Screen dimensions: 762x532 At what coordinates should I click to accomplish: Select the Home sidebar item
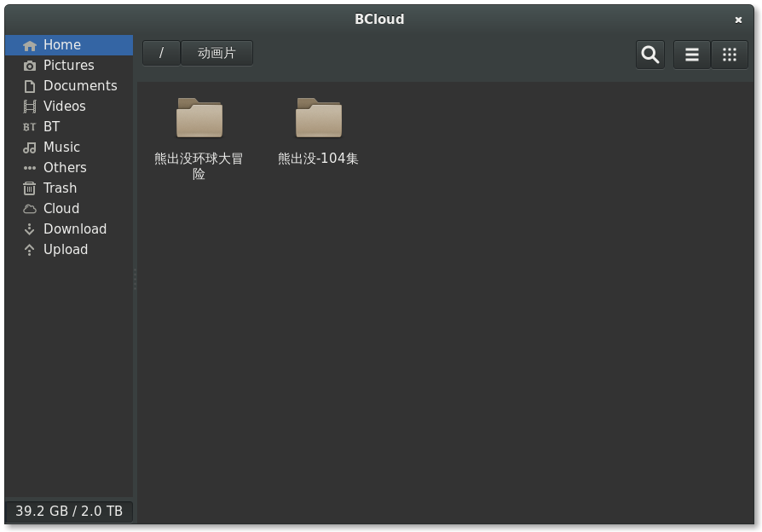[61, 45]
